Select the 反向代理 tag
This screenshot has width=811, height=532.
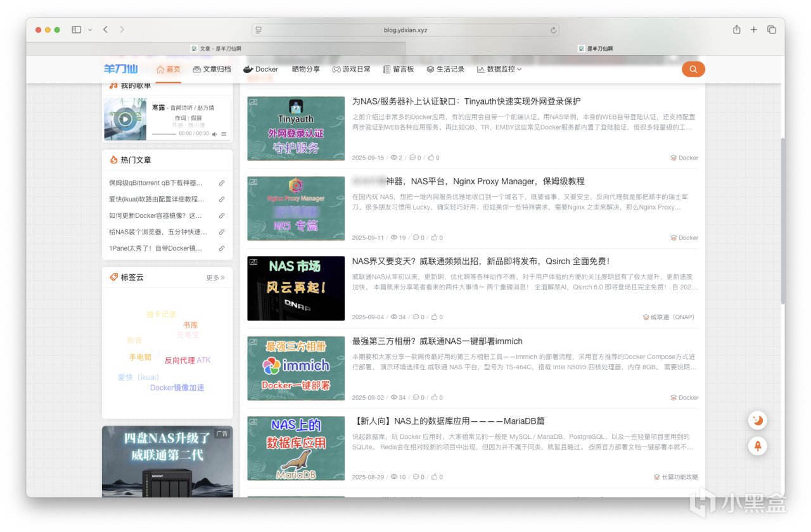[180, 360]
